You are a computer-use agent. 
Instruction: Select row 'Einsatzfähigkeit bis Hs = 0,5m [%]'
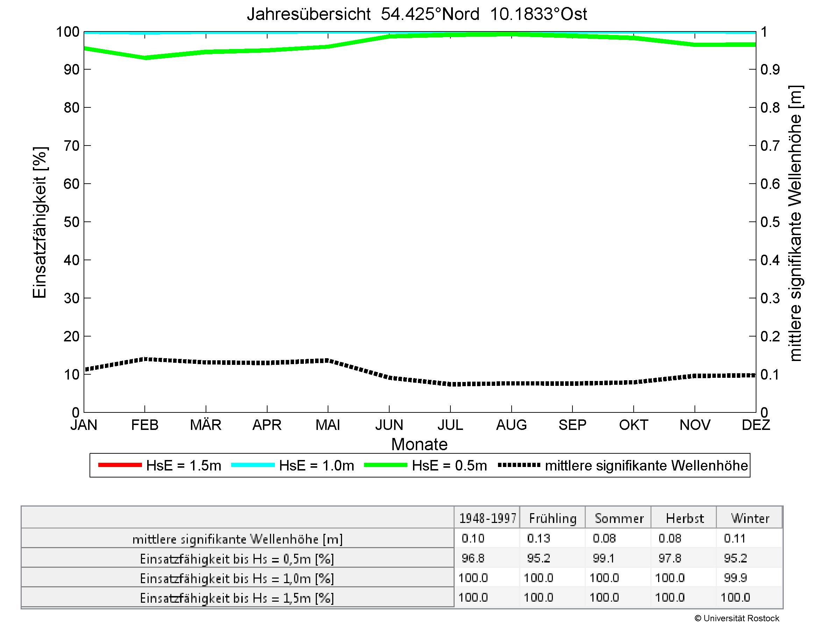click(237, 559)
